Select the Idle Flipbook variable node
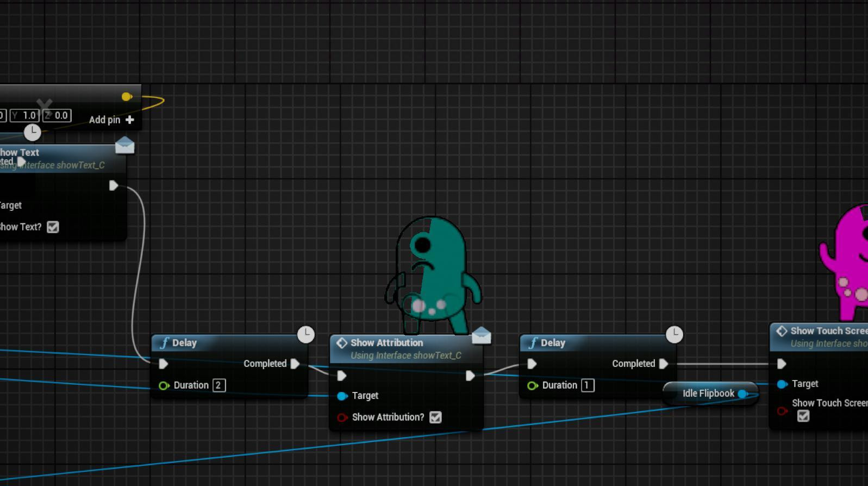The width and height of the screenshot is (868, 486). point(711,394)
